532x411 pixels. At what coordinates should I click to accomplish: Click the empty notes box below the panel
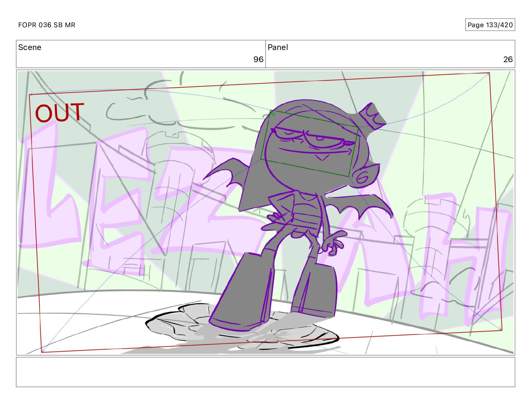(x=265, y=372)
